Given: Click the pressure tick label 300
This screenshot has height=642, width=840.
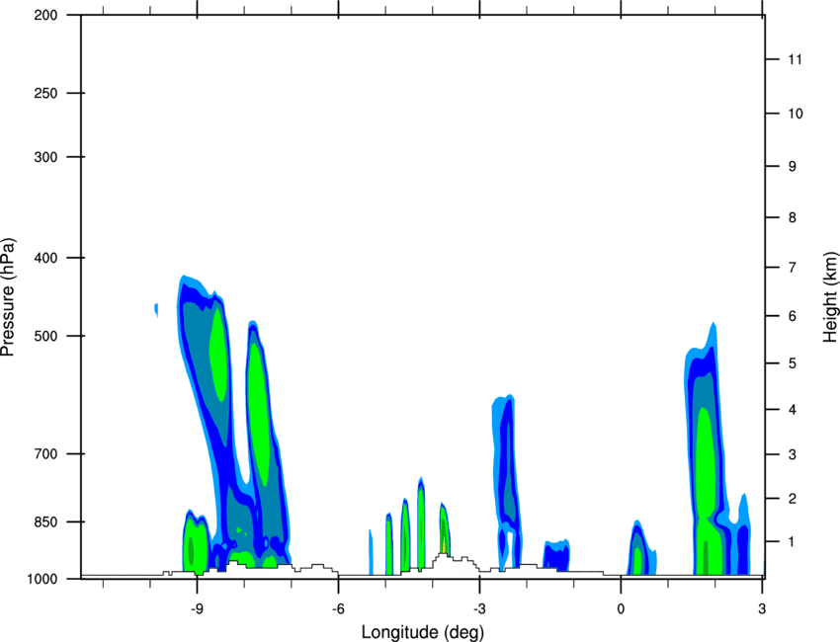Looking at the screenshot, I should tap(45, 157).
